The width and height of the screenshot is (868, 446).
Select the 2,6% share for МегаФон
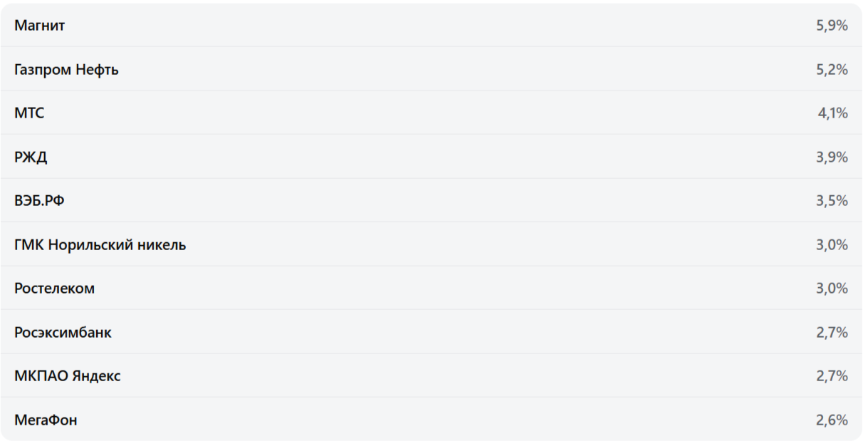point(832,420)
